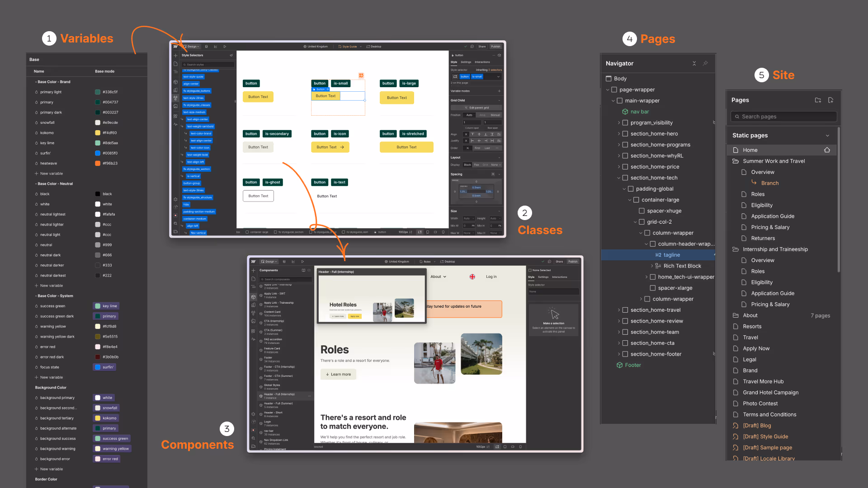Open the Draft Blog page
Screen dimensions: 868x488
(x=757, y=426)
